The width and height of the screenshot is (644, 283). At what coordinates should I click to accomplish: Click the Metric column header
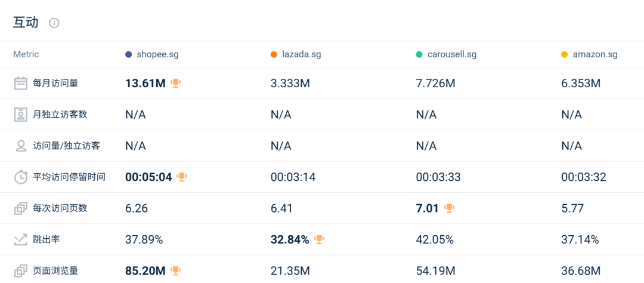(26, 54)
